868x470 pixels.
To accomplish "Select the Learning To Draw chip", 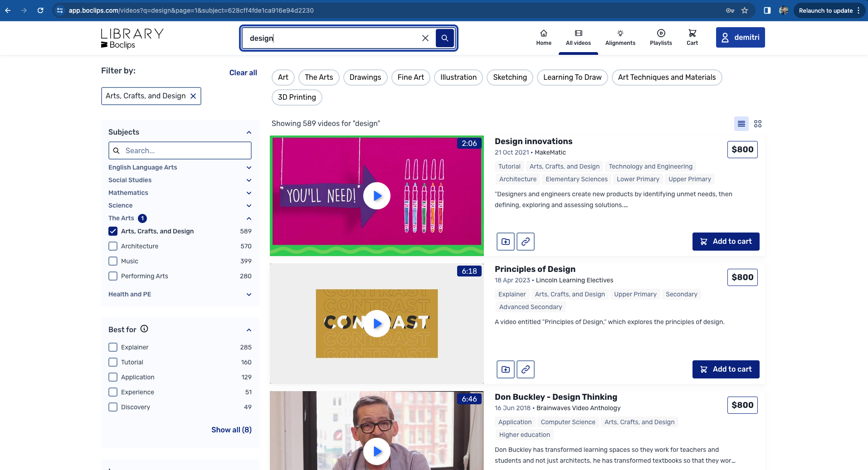I will click(572, 78).
